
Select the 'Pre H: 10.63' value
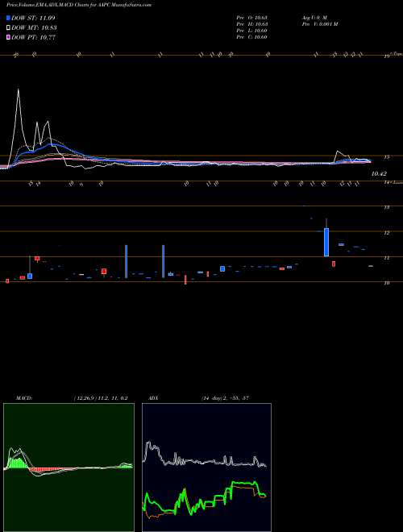(252, 23)
